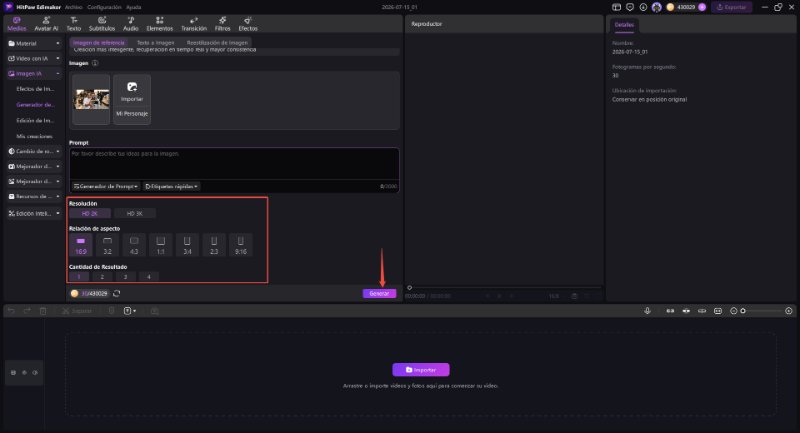The width and height of the screenshot is (800, 433).
Task: Click into the Prompt text field
Action: pos(234,163)
